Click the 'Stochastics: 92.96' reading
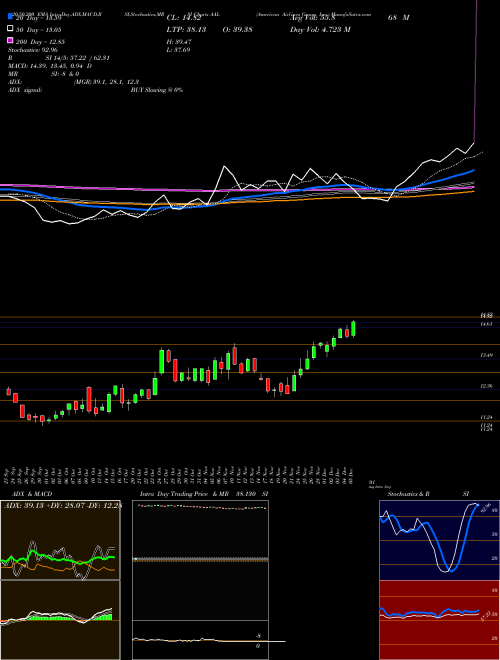This screenshot has height=660, width=500. (x=33, y=50)
